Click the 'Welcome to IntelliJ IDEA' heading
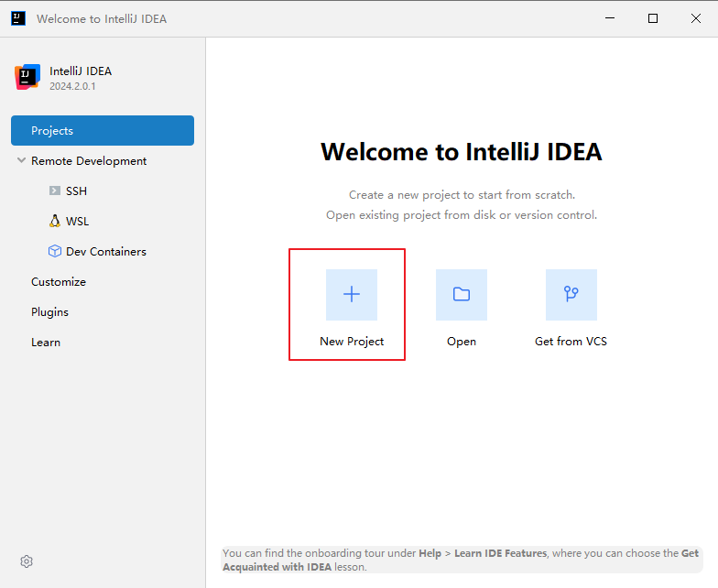 point(462,152)
